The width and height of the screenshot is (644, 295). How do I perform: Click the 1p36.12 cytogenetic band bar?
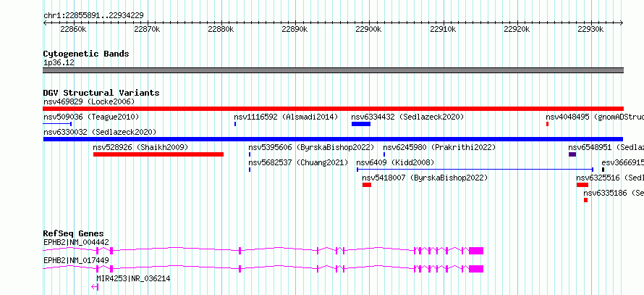(x=333, y=70)
